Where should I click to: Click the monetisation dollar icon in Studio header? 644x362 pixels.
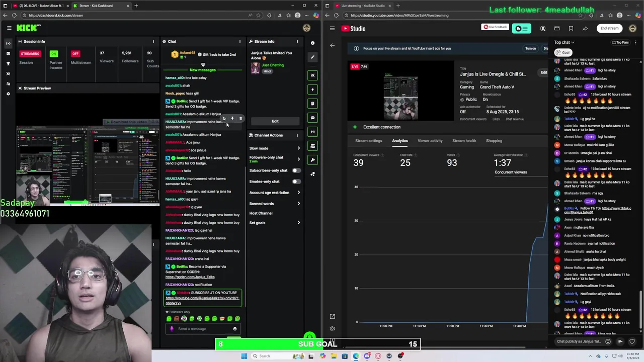(542, 28)
